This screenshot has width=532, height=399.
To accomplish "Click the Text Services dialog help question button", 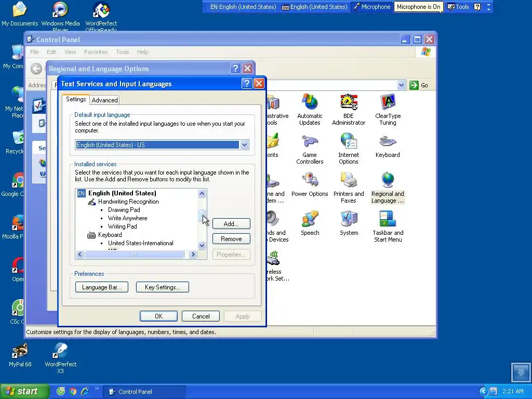I will 247,84.
